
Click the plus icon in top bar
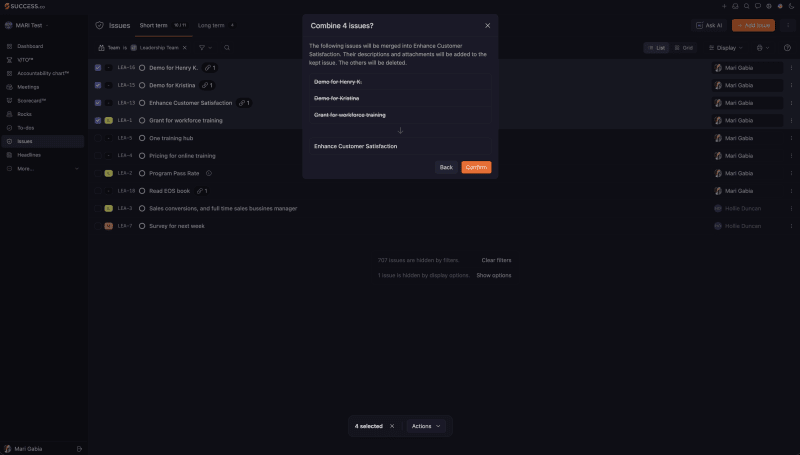724,6
